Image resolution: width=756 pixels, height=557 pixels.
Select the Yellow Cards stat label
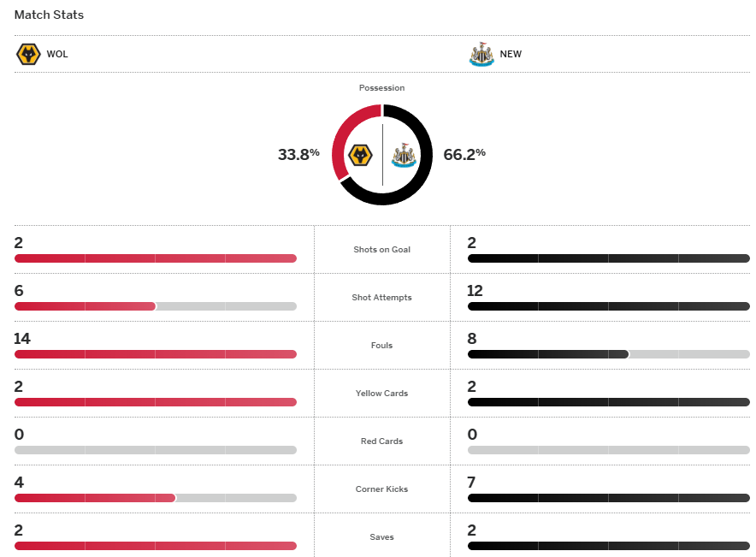coord(381,394)
